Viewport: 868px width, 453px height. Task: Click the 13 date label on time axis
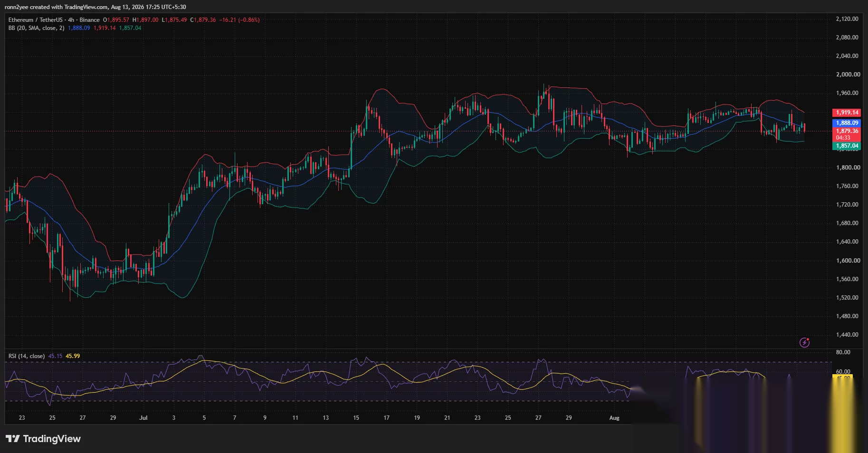[x=326, y=418]
